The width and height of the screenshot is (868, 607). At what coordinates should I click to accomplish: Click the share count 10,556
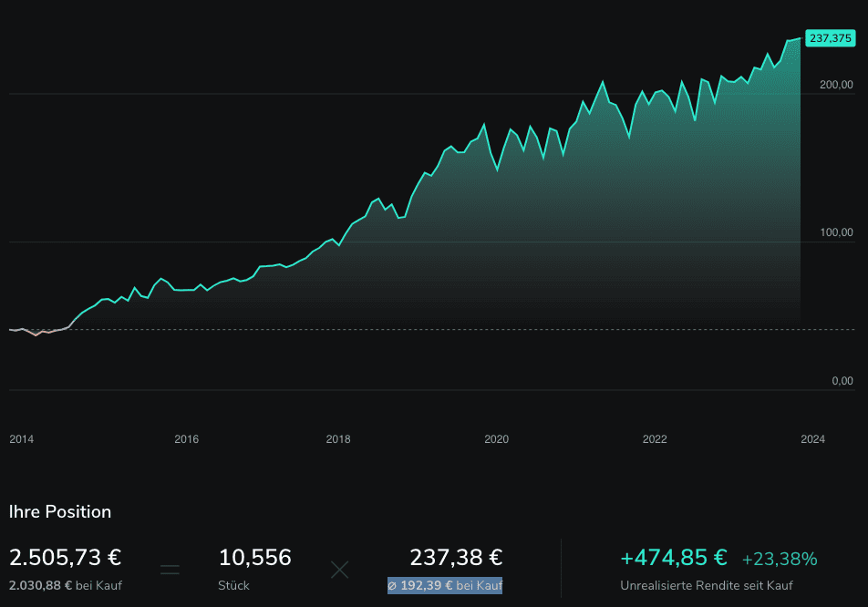[254, 557]
